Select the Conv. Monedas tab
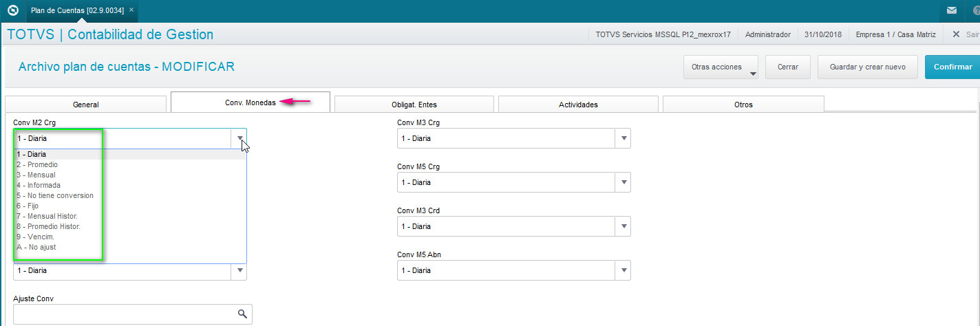This screenshot has height=326, width=980. pos(251,102)
